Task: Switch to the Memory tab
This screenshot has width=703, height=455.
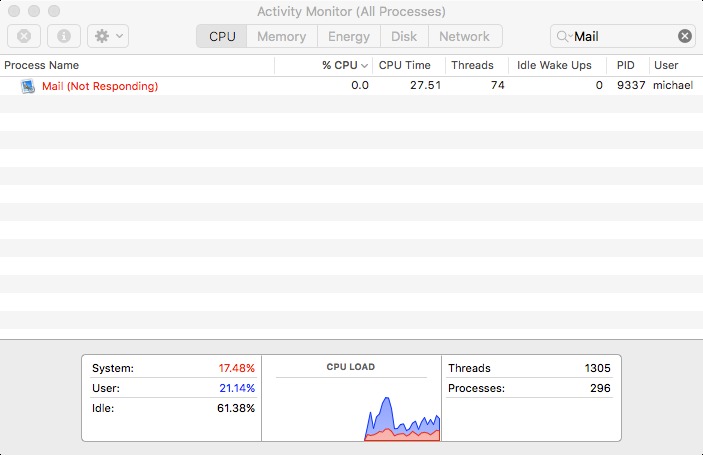Action: tap(282, 36)
